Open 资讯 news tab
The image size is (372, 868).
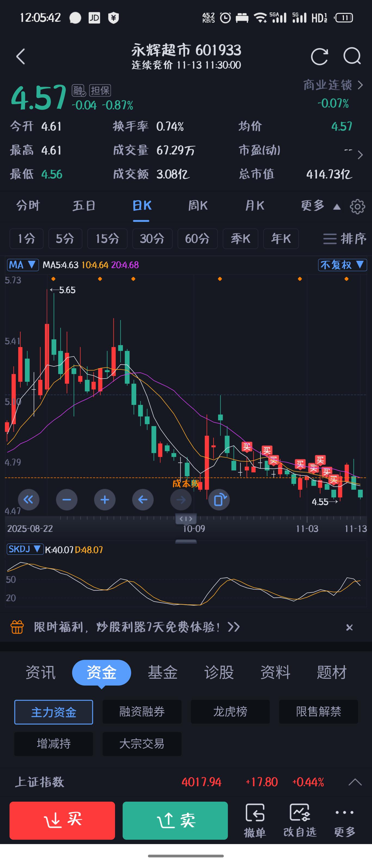pyautogui.click(x=41, y=672)
